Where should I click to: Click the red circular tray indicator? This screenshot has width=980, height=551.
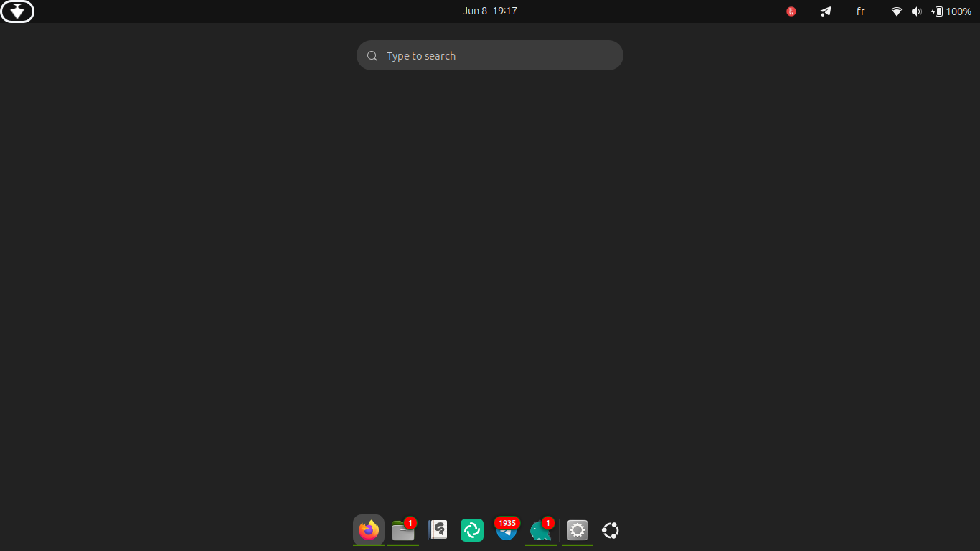[x=791, y=11]
